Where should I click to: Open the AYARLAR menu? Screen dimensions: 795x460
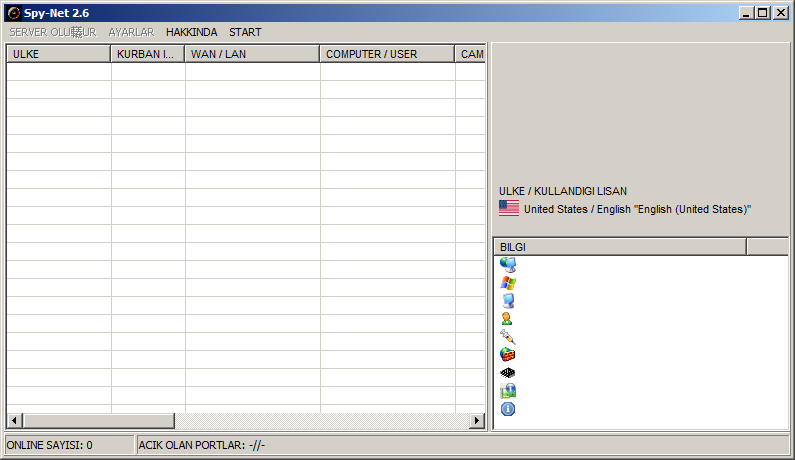point(131,32)
